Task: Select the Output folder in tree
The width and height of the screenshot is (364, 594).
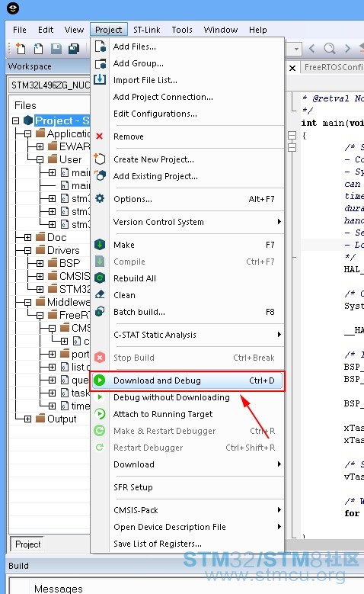Action: click(62, 419)
